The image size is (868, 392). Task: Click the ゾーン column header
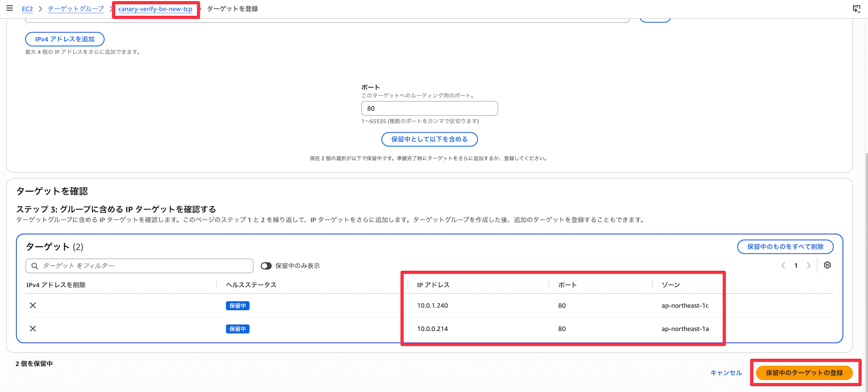click(671, 285)
